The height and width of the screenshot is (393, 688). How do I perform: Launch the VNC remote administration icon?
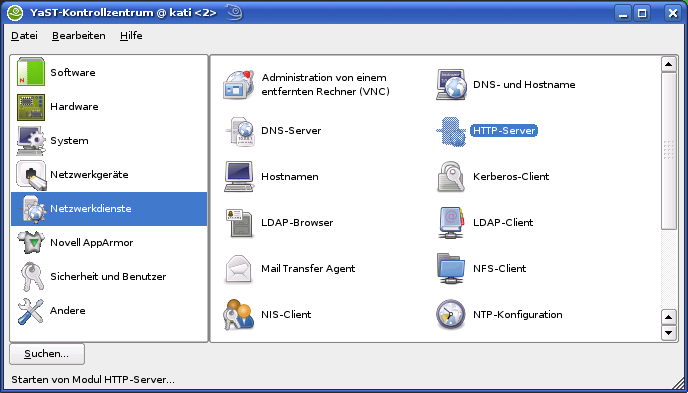point(239,84)
